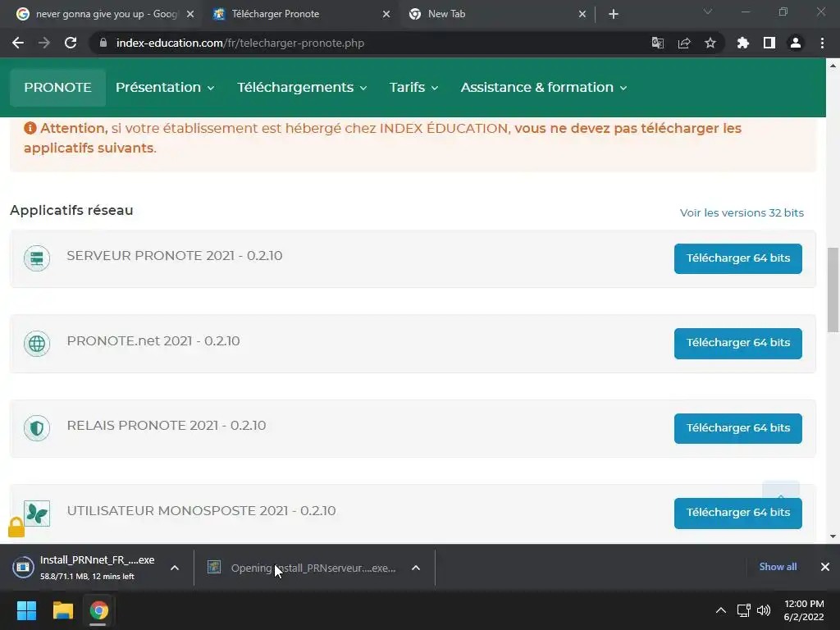This screenshot has height=630, width=840.
Task: Close the Télécharger Pronote tab
Action: [386, 14]
